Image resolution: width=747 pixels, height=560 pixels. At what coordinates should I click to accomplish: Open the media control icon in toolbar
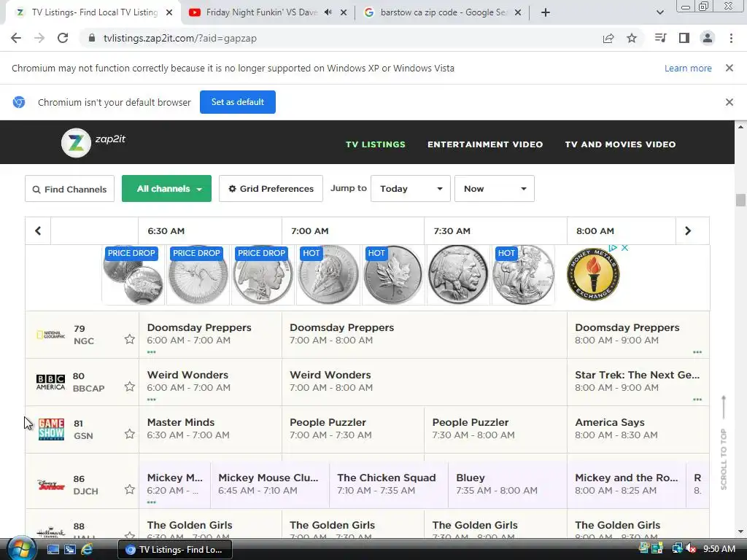pyautogui.click(x=660, y=38)
